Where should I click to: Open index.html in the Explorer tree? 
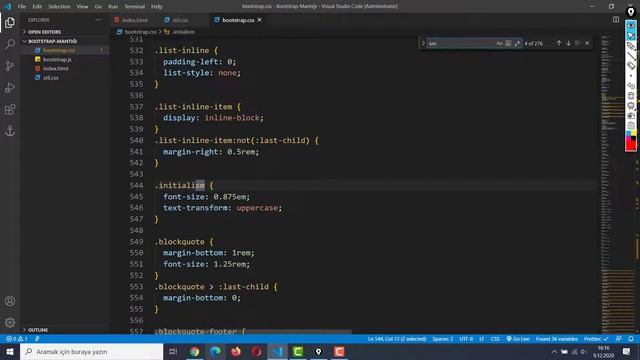[x=65, y=68]
